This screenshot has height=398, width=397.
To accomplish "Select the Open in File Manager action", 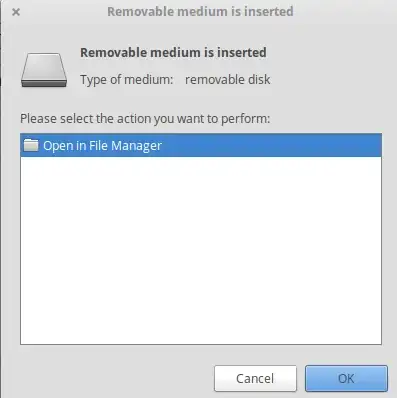I will tap(201, 145).
